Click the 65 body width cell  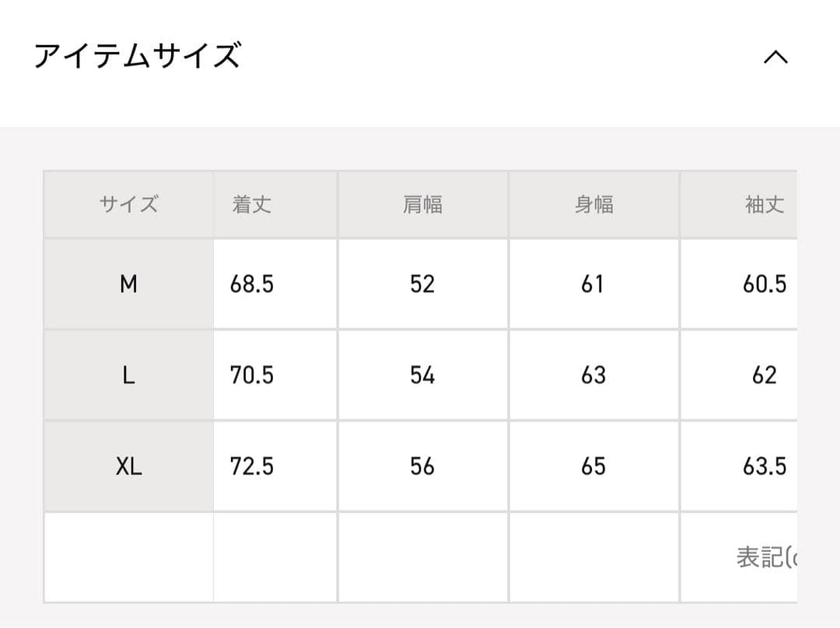coord(593,467)
